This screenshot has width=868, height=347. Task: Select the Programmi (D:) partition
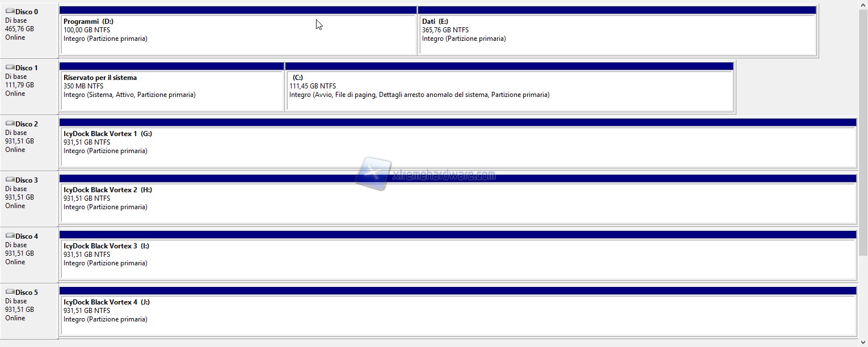[238, 34]
